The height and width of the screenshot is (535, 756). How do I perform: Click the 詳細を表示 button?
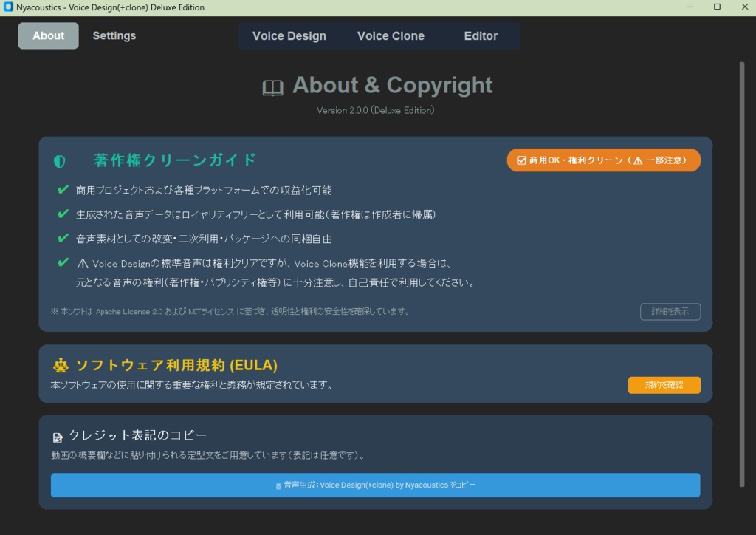[x=670, y=312]
